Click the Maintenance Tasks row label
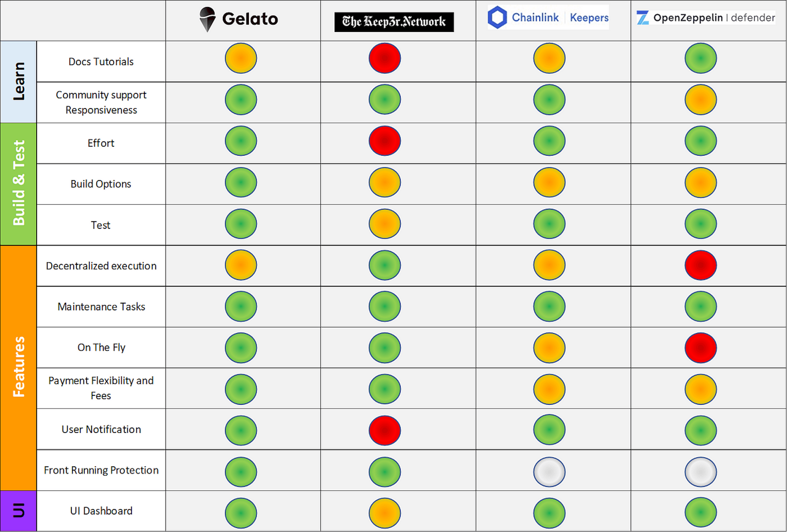This screenshot has height=532, width=787. 101,306
